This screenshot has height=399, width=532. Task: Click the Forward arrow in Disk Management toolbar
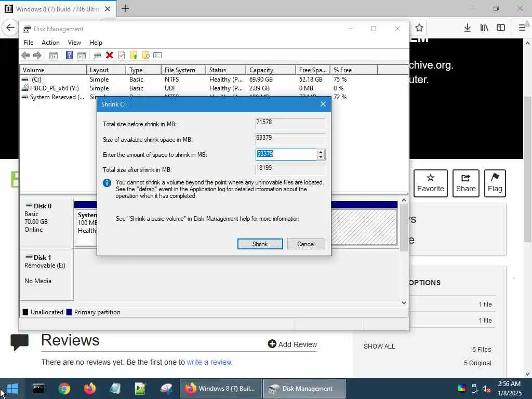(x=37, y=55)
